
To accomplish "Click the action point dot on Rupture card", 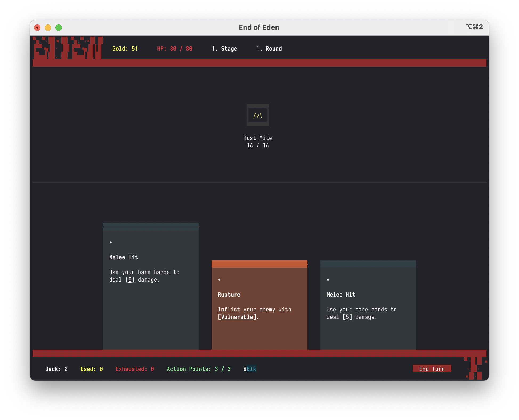I will pos(219,279).
